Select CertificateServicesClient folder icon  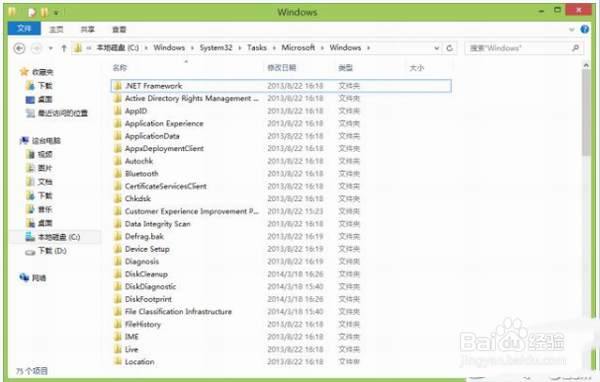coord(118,186)
